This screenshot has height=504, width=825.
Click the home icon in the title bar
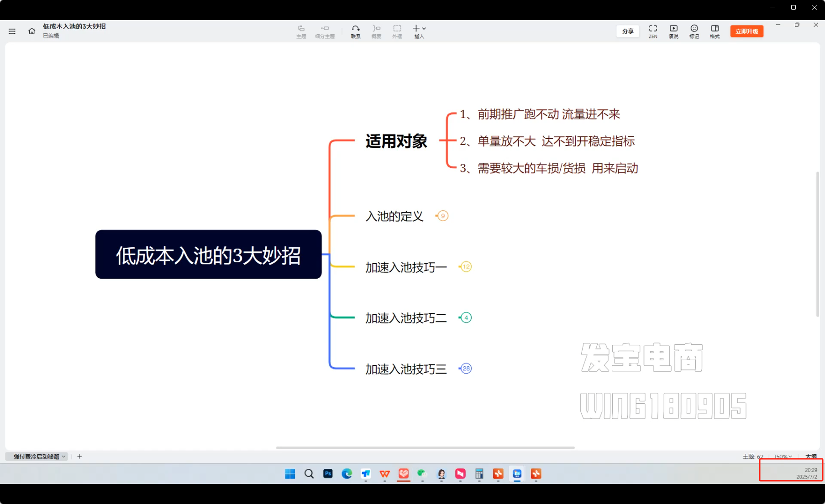click(x=32, y=31)
